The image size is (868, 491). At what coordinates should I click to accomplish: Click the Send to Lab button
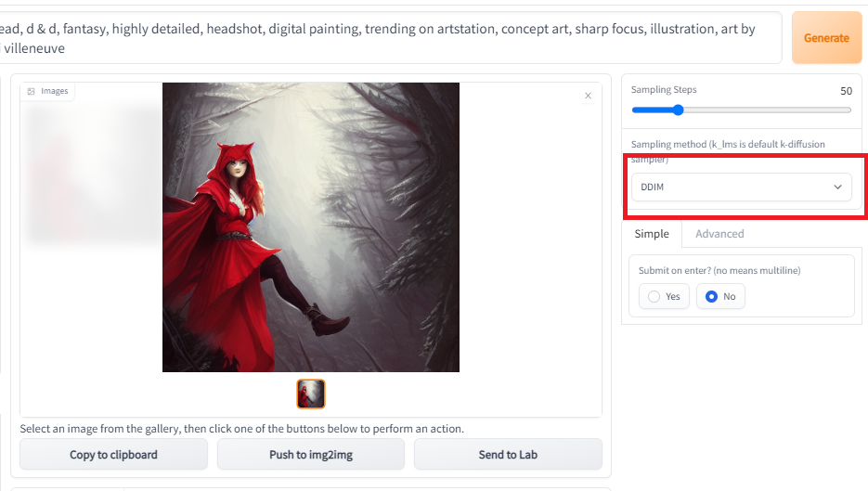coord(508,455)
